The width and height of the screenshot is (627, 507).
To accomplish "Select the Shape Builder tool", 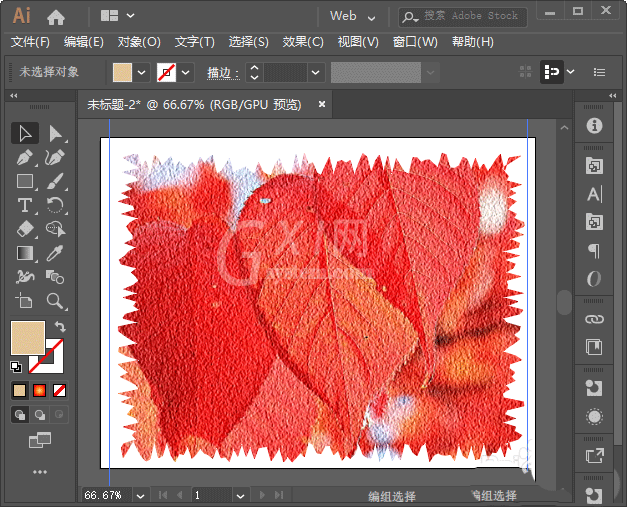I will pyautogui.click(x=55, y=229).
